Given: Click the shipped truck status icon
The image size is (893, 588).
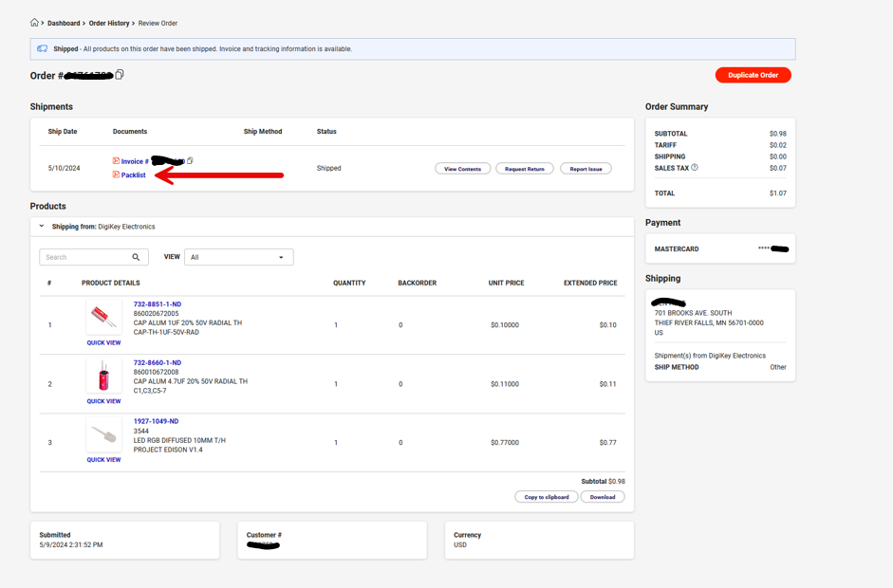Looking at the screenshot, I should 42,49.
